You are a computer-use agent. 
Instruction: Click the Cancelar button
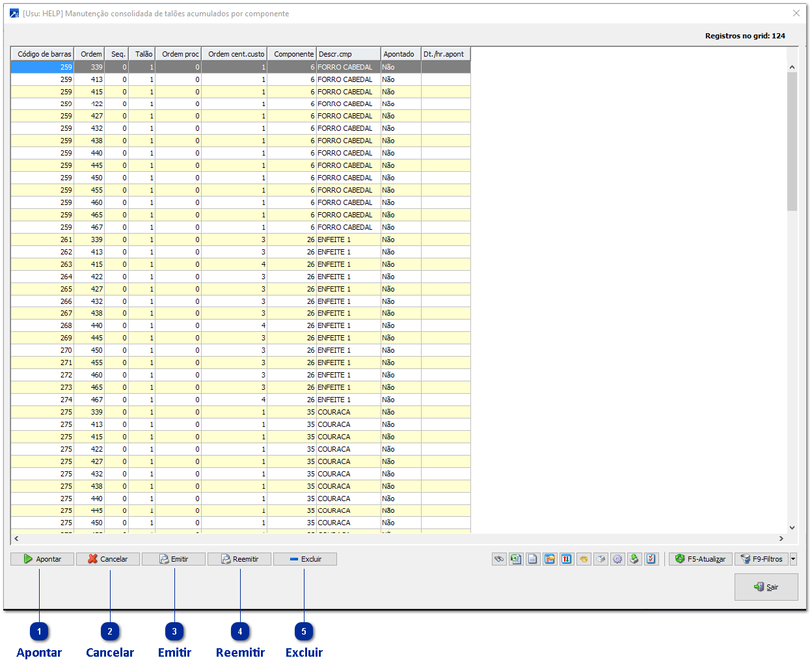click(x=108, y=559)
